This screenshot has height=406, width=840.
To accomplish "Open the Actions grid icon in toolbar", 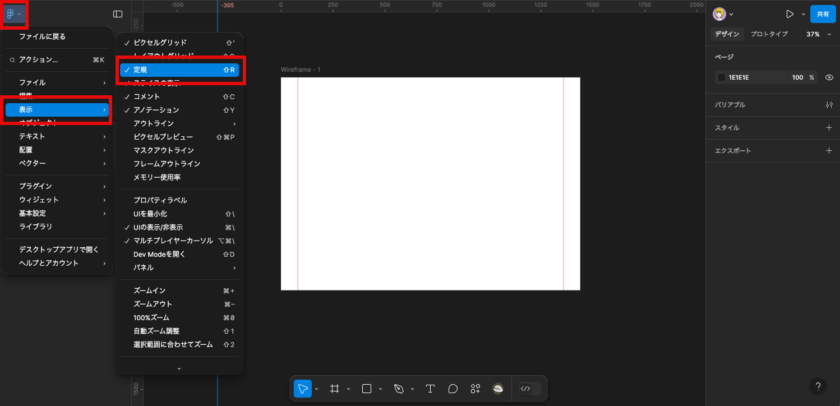I will coord(475,388).
